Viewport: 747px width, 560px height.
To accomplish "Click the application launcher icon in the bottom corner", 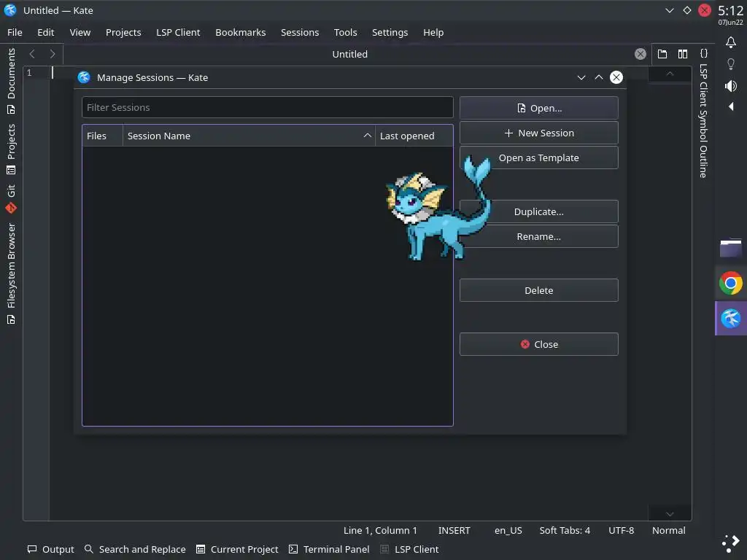I will click(731, 543).
